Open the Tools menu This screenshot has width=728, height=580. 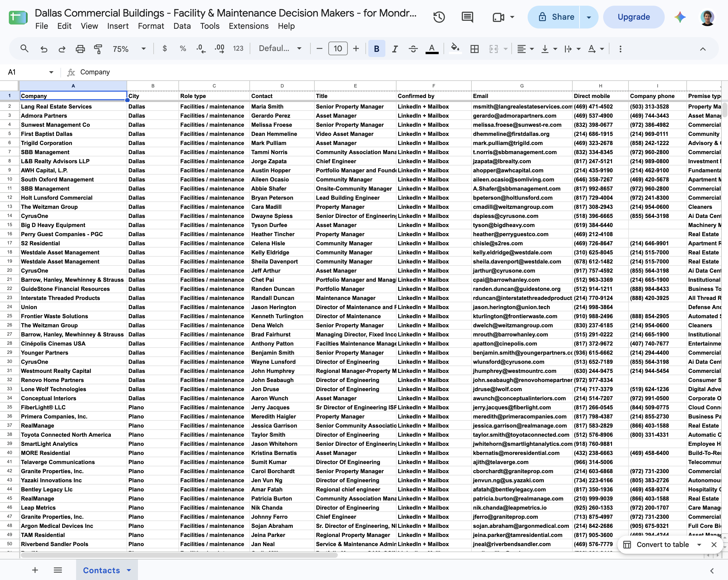[210, 26]
